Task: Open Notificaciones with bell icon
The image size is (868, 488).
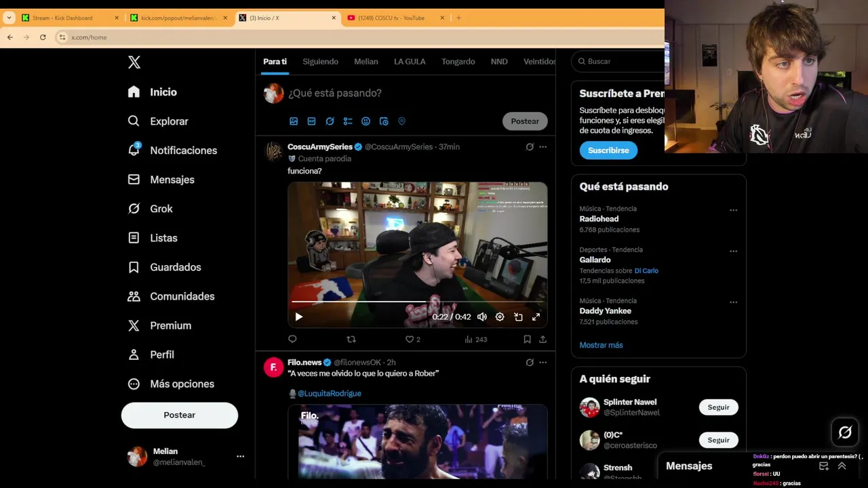Action: [x=172, y=150]
